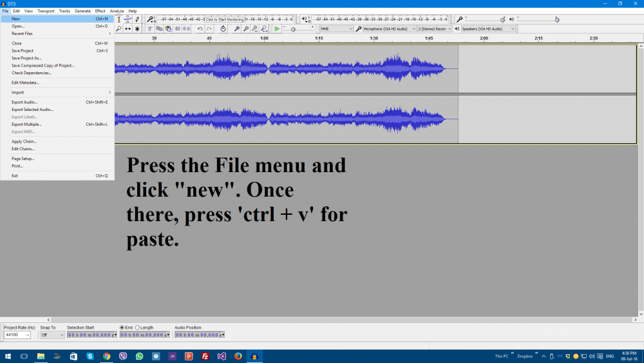Choose Print... in the File menu
Viewport: 644px width, 363px height.
pos(57,166)
